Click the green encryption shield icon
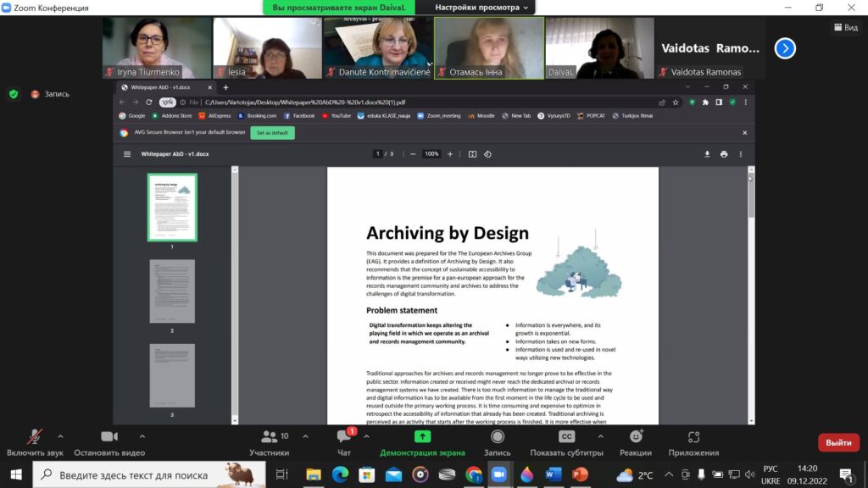This screenshot has height=488, width=868. (14, 94)
